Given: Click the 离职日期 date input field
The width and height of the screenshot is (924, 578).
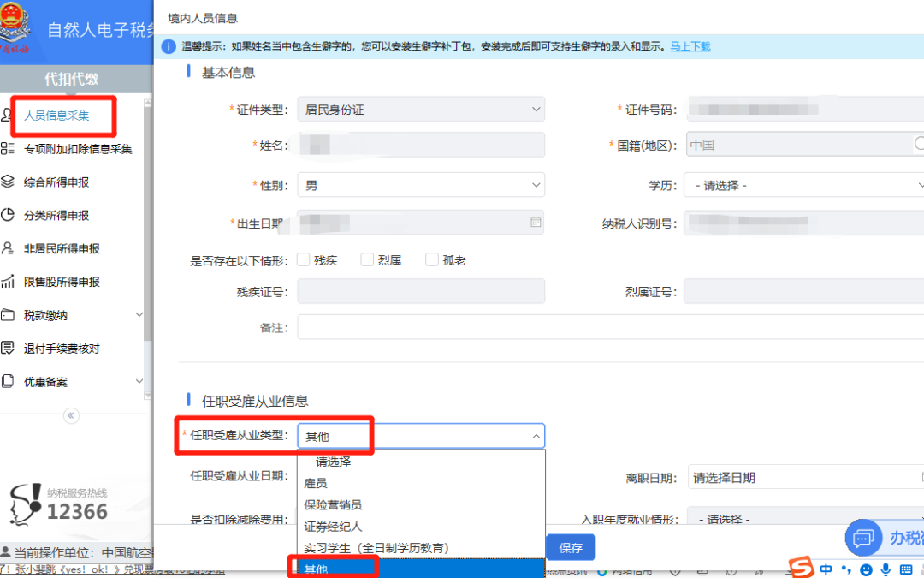Looking at the screenshot, I should (x=804, y=478).
